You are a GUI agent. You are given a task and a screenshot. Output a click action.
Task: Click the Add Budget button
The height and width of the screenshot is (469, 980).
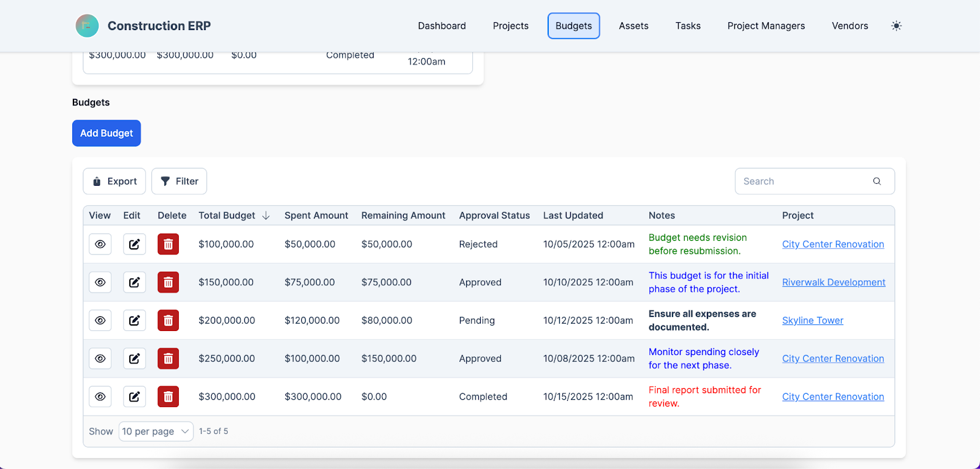(107, 133)
